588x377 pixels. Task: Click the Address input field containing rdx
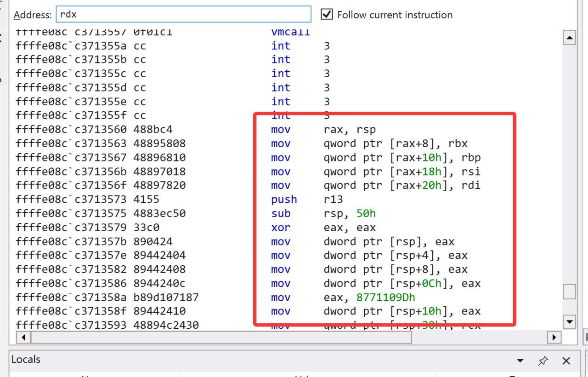pyautogui.click(x=183, y=14)
